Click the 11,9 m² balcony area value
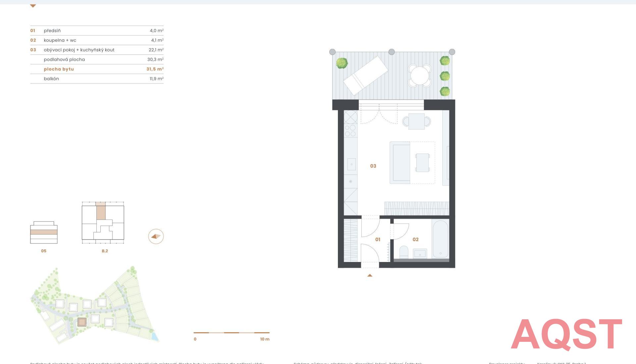 point(156,78)
